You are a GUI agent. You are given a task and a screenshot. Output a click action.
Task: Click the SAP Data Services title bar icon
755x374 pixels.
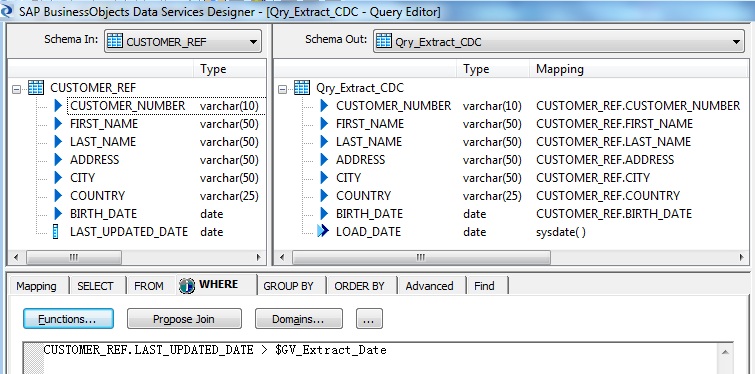point(6,11)
